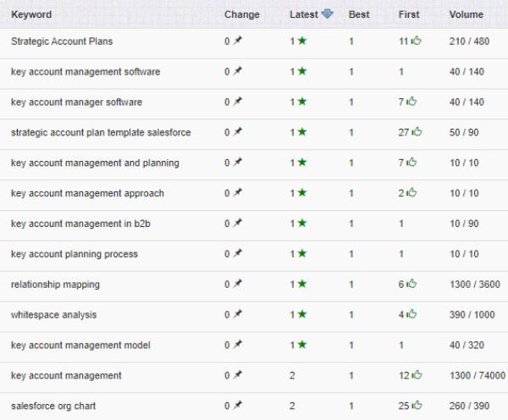Click star icon in key account management approach row
Viewport: 508px width, 420px height.
302,193
